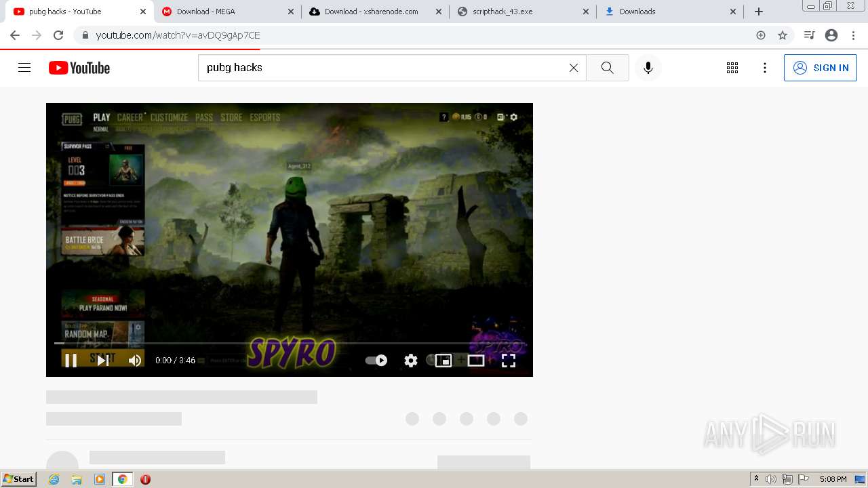Open Windows Explorer folder on taskbar

77,479
